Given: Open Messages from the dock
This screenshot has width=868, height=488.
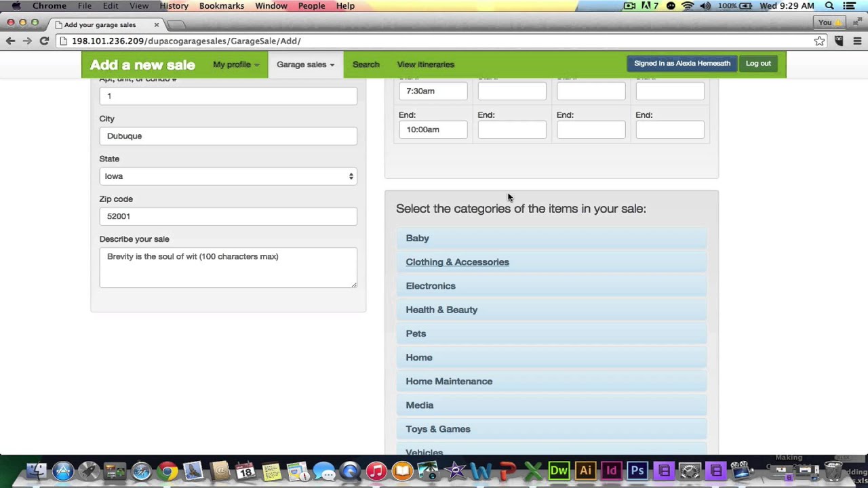Looking at the screenshot, I should 324,470.
